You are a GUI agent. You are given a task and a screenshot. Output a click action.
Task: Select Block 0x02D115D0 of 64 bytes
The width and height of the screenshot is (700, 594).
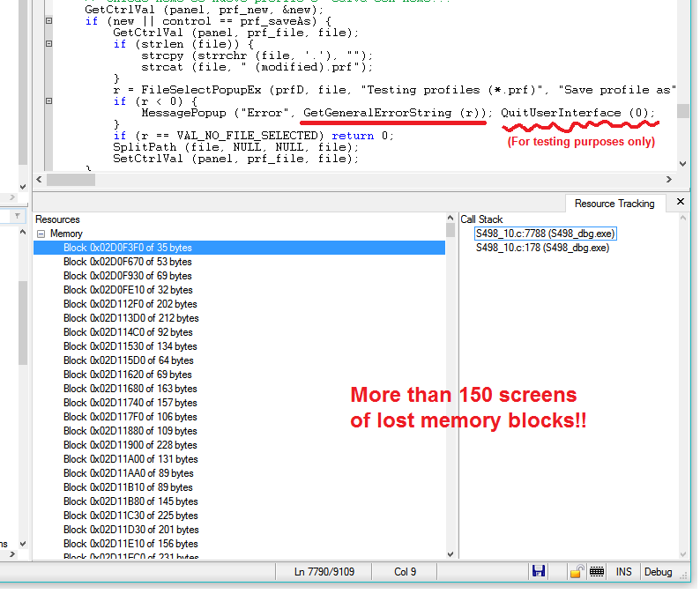pos(129,362)
